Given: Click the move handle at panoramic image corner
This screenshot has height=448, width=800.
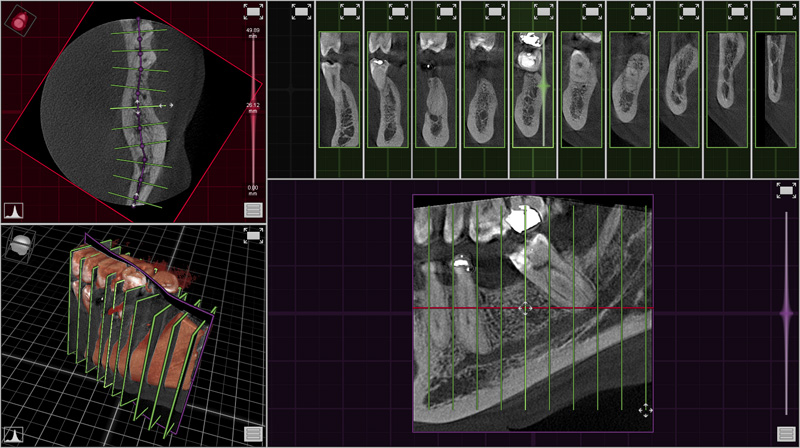Looking at the screenshot, I should pyautogui.click(x=645, y=410).
